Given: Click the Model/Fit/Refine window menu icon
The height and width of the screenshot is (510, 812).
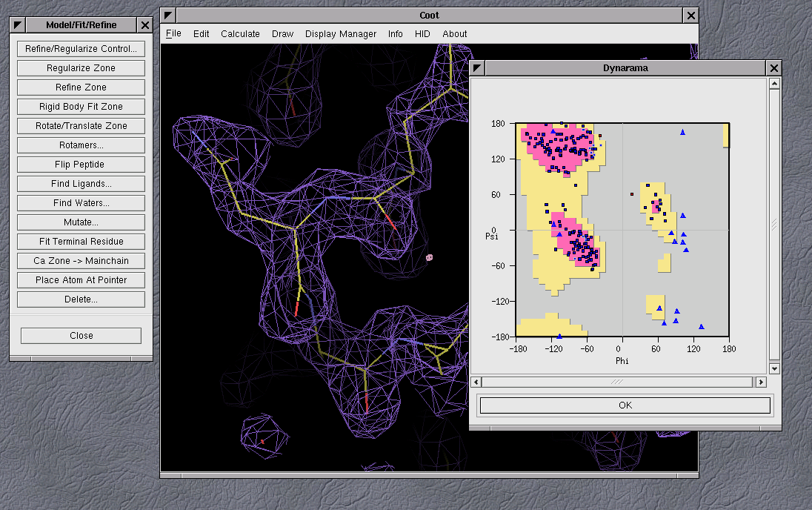Looking at the screenshot, I should pos(18,25).
